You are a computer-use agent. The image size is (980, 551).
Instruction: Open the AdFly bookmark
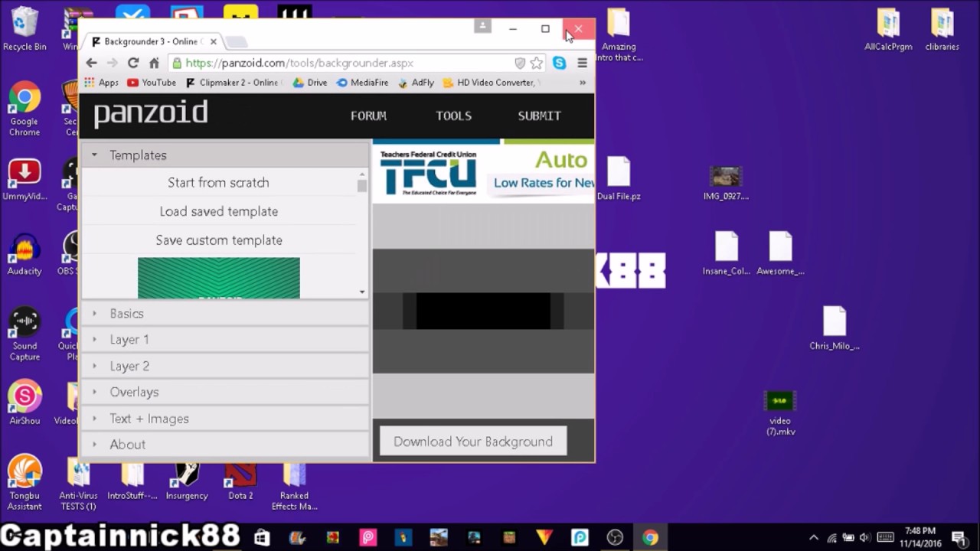click(x=416, y=83)
